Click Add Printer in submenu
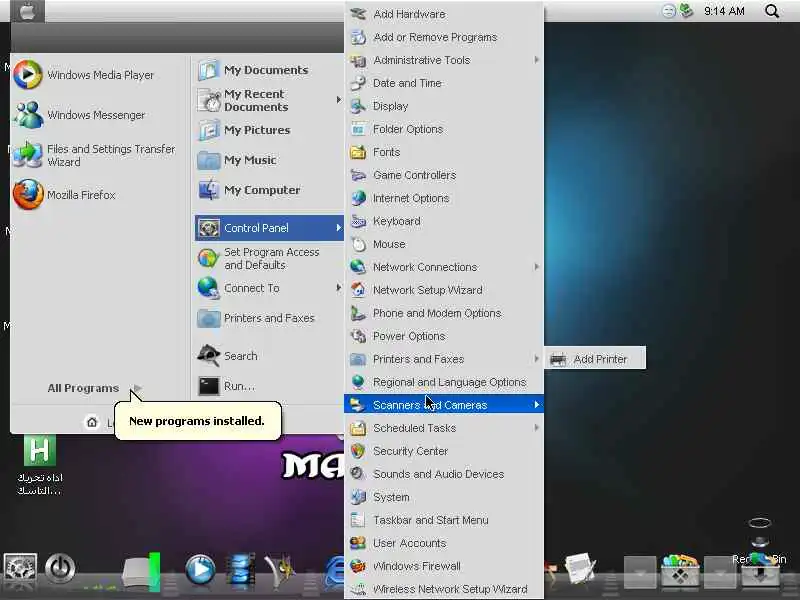The width and height of the screenshot is (800, 600). click(x=595, y=359)
